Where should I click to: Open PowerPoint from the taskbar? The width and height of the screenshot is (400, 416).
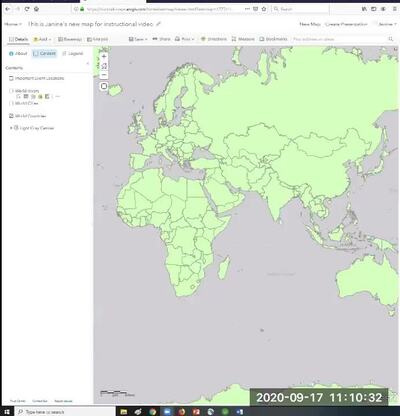click(196, 412)
